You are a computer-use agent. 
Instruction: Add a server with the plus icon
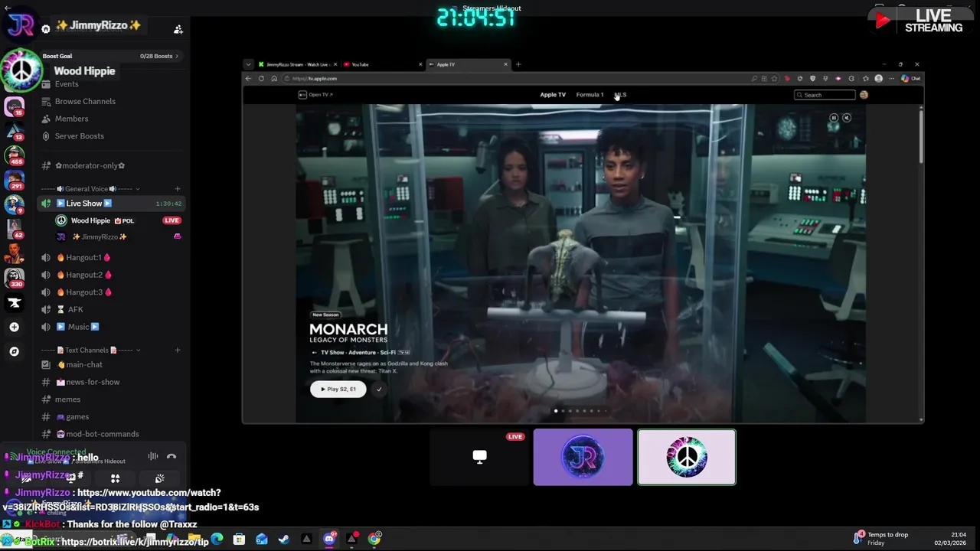14,327
